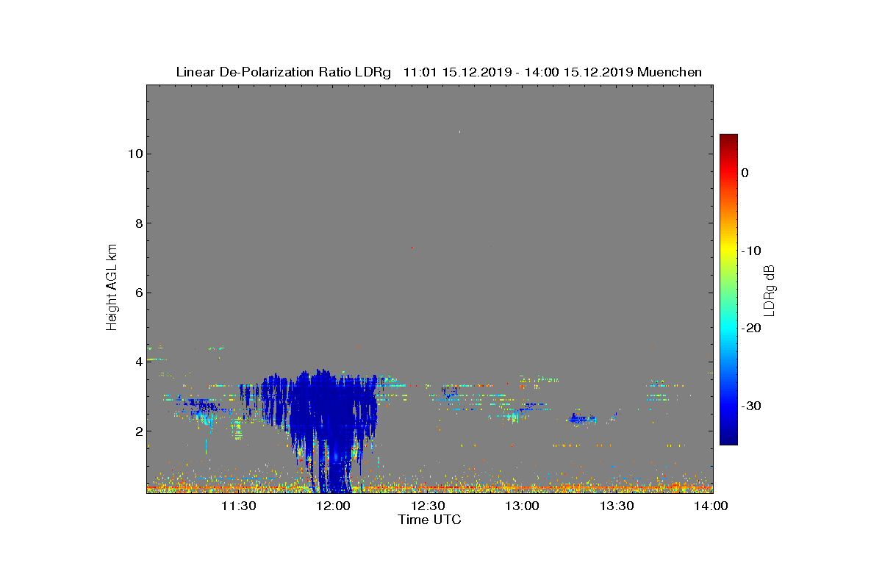The width and height of the screenshot is (882, 588).
Task: Click the green mid-section of colorbar
Action: [x=728, y=290]
